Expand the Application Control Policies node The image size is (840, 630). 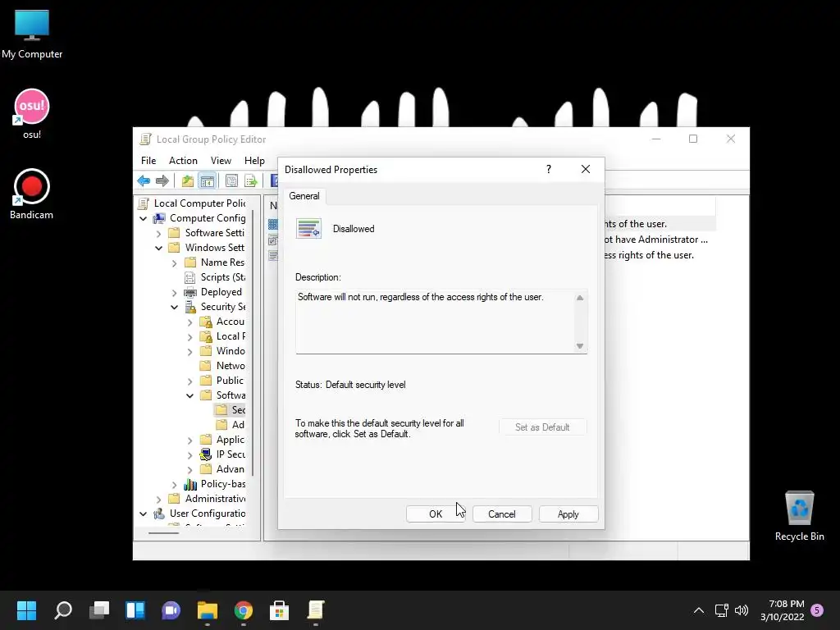coord(189,441)
